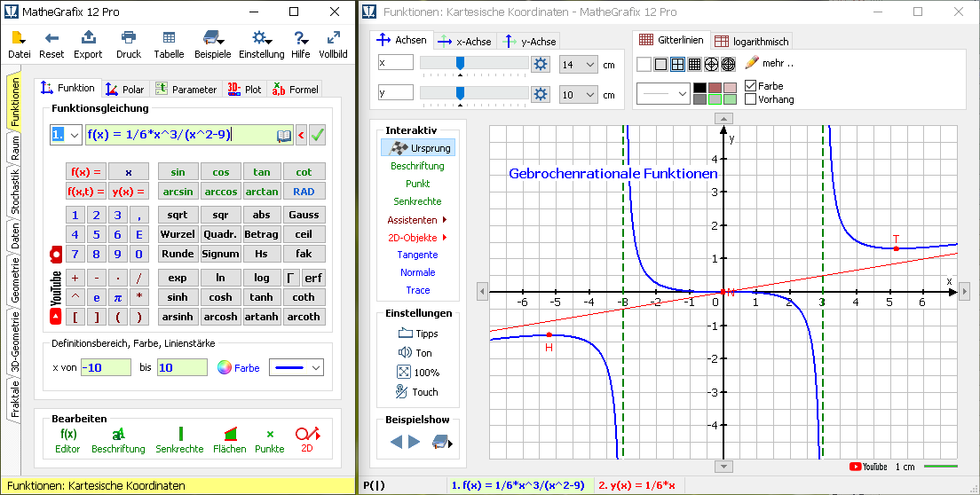Toggle the Tipps setting
Screen dimensions: 980x495
(418, 334)
